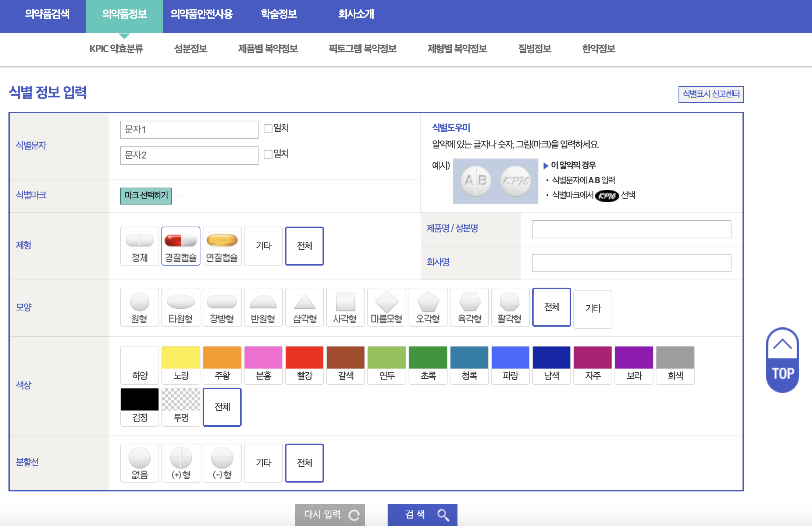Check the 일치 box beside 문자2
Viewport: 812px width, 526px height.
point(268,154)
